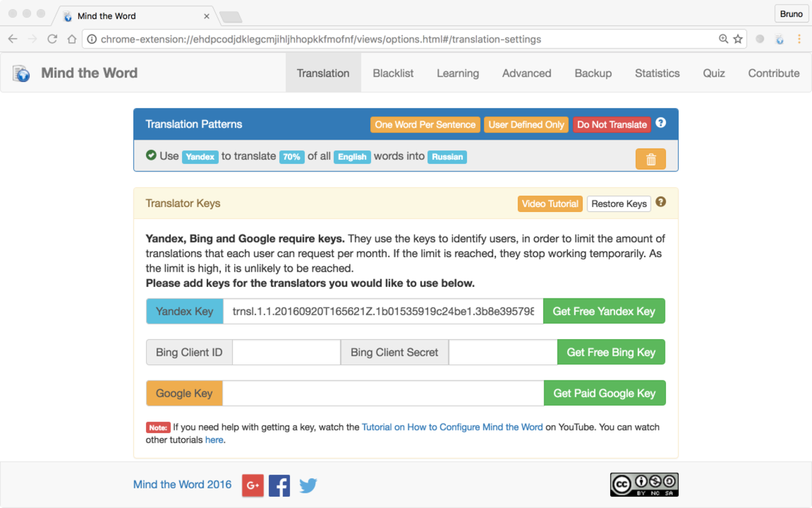
Task: Focus the Google Key input field
Action: (x=383, y=393)
